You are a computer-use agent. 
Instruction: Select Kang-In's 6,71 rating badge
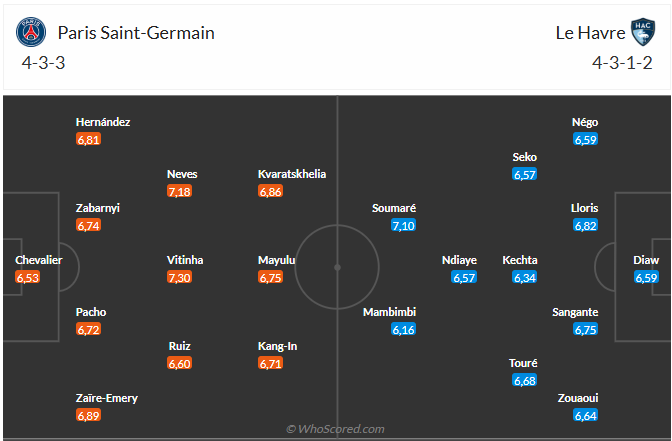click(x=271, y=364)
